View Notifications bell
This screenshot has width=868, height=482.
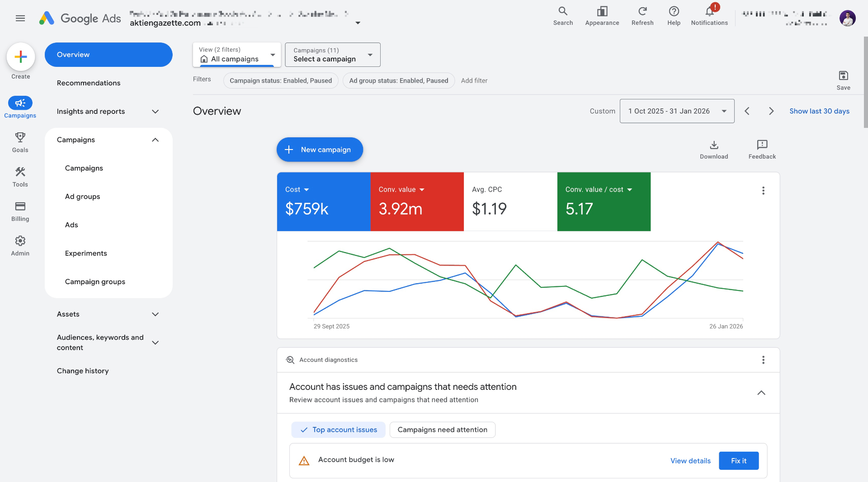[709, 16]
